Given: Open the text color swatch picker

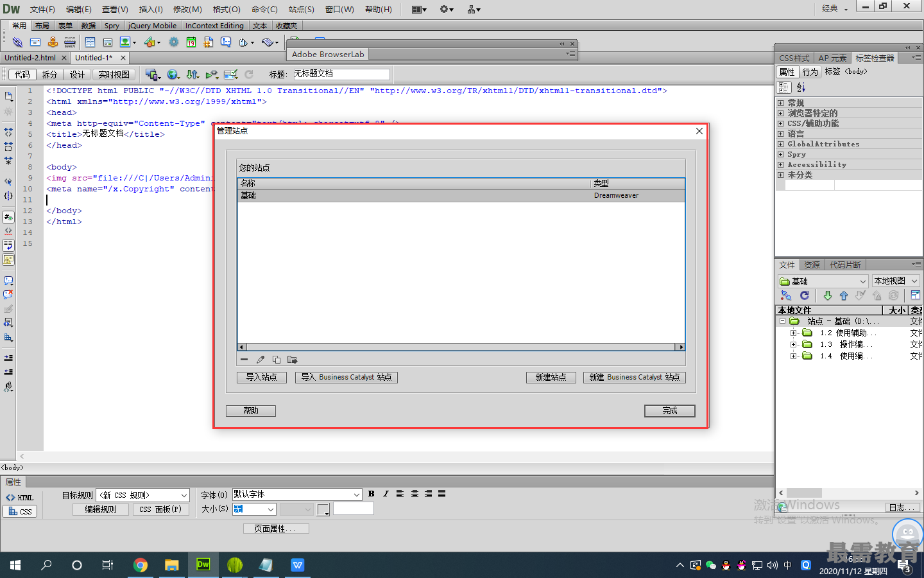Looking at the screenshot, I should [x=323, y=509].
